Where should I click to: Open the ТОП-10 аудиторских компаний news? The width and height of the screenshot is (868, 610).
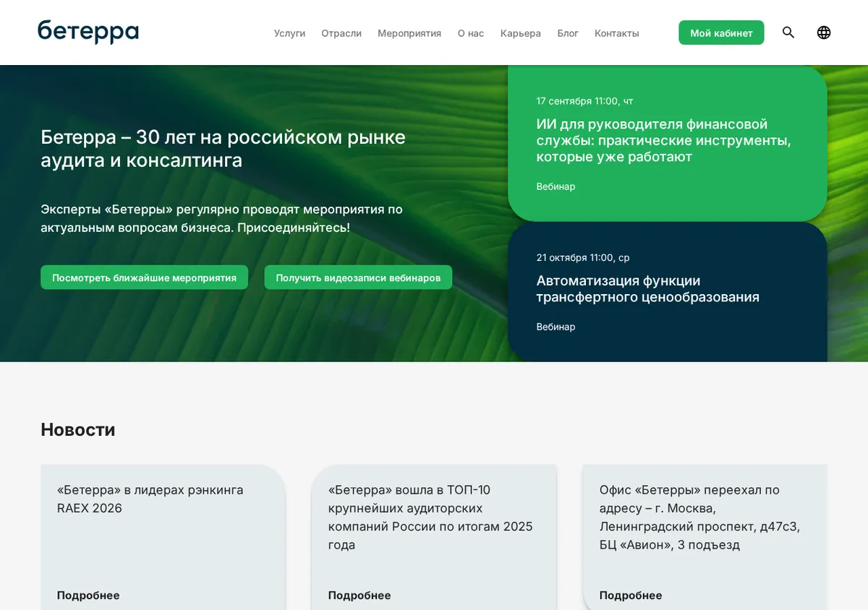point(430,517)
